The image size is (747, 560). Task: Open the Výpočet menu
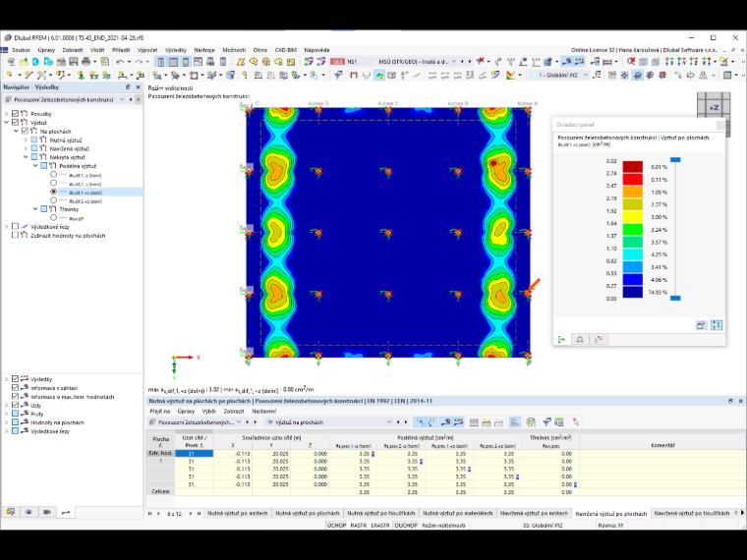147,50
